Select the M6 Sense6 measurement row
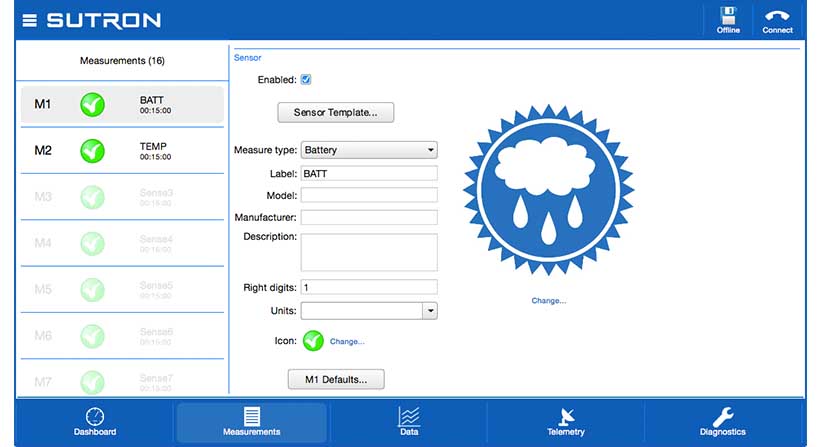This screenshot has height=447, width=820. [122, 336]
